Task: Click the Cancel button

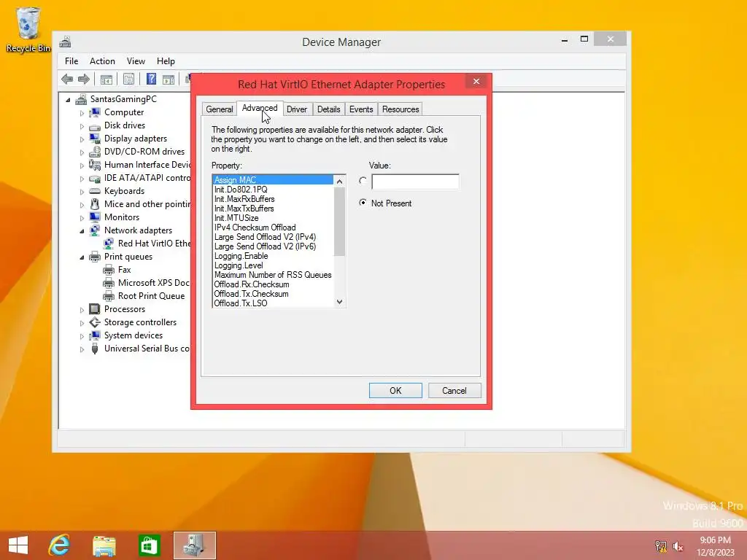Action: (x=454, y=391)
